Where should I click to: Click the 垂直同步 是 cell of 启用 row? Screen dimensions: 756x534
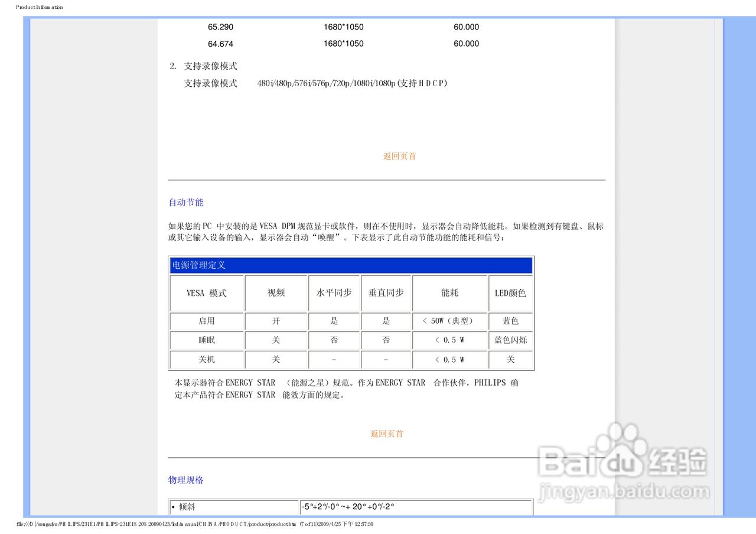tap(386, 321)
